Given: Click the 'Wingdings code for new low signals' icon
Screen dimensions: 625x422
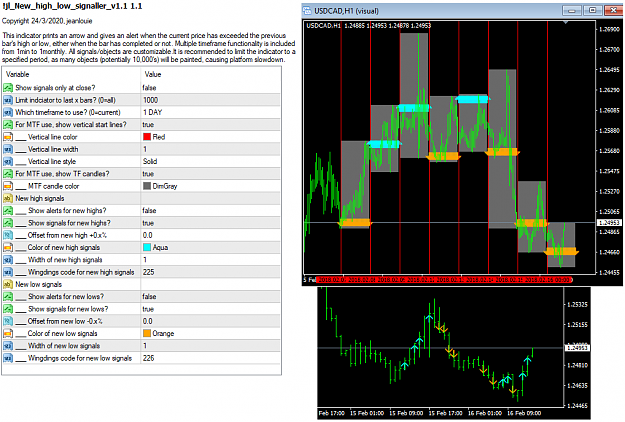Looking at the screenshot, I should (x=8, y=358).
